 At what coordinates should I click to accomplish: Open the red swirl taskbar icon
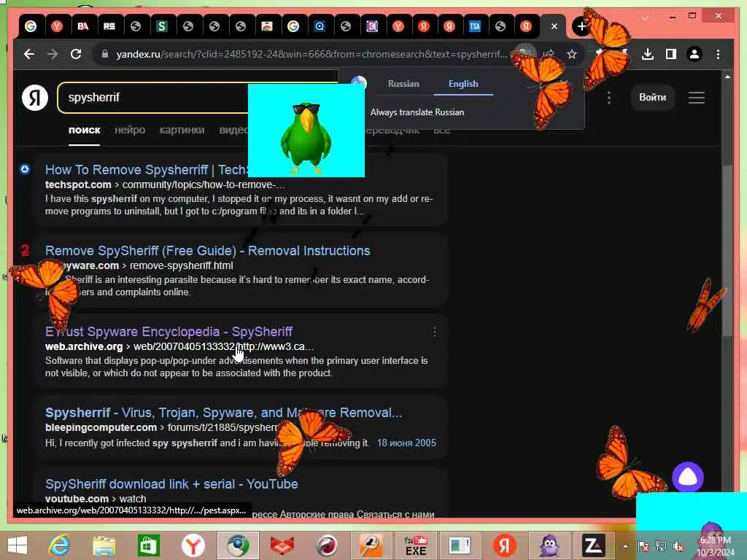(x=327, y=545)
